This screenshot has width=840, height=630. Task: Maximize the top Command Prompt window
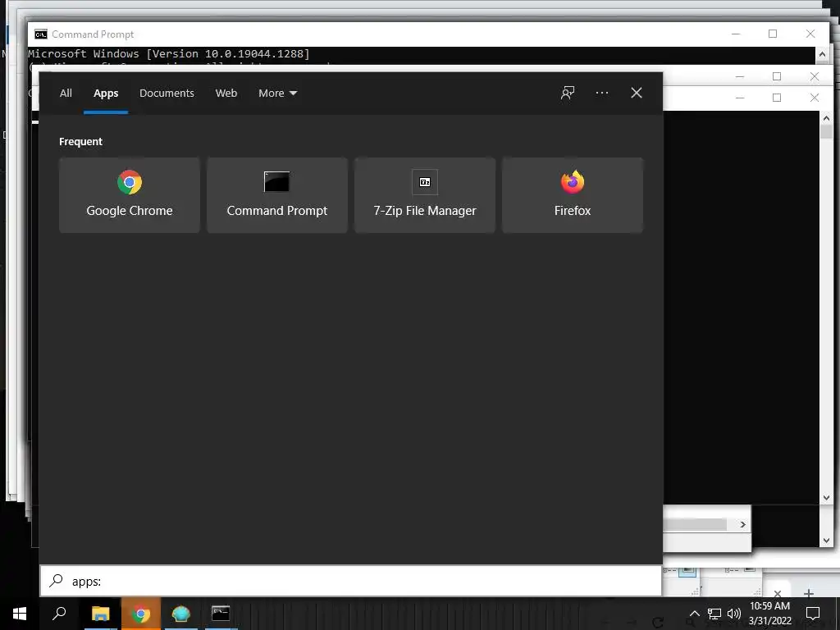coord(773,34)
